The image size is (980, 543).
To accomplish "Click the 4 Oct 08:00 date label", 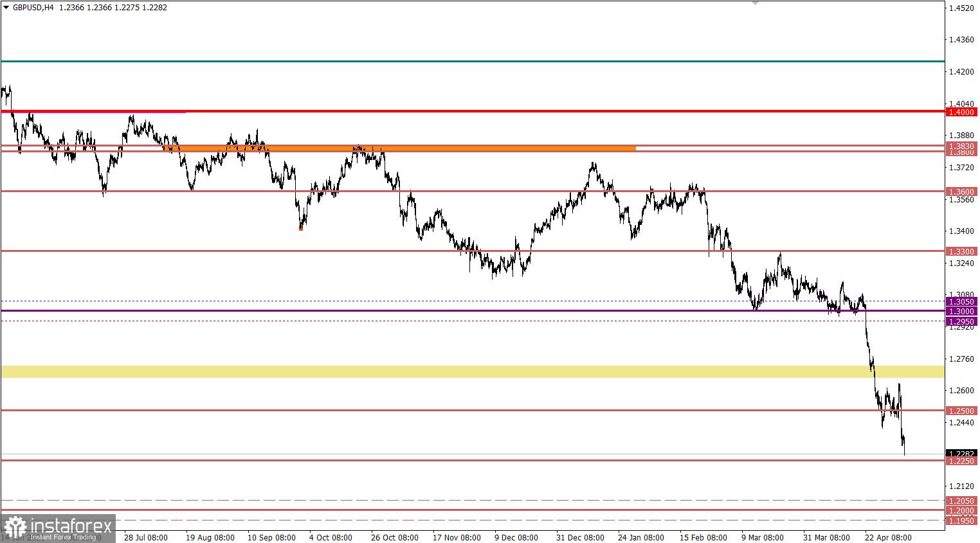I will pos(331,537).
